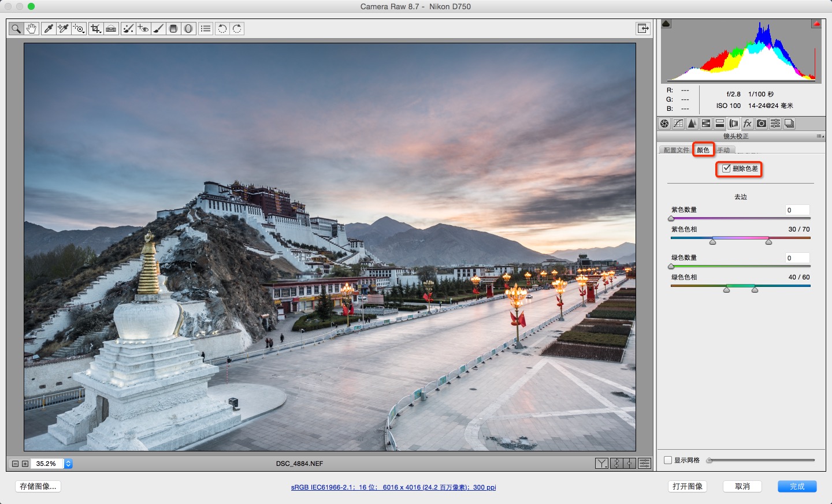832x504 pixels.
Task: Select the Color Sampler tool
Action: tap(64, 28)
